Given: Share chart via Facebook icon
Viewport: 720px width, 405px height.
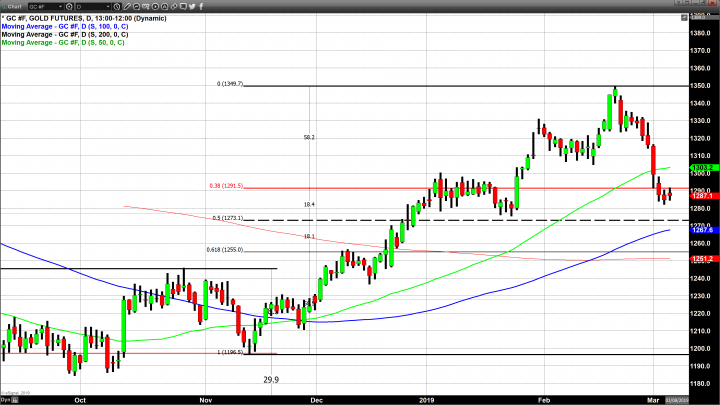Looking at the screenshot, I should (201, 6).
